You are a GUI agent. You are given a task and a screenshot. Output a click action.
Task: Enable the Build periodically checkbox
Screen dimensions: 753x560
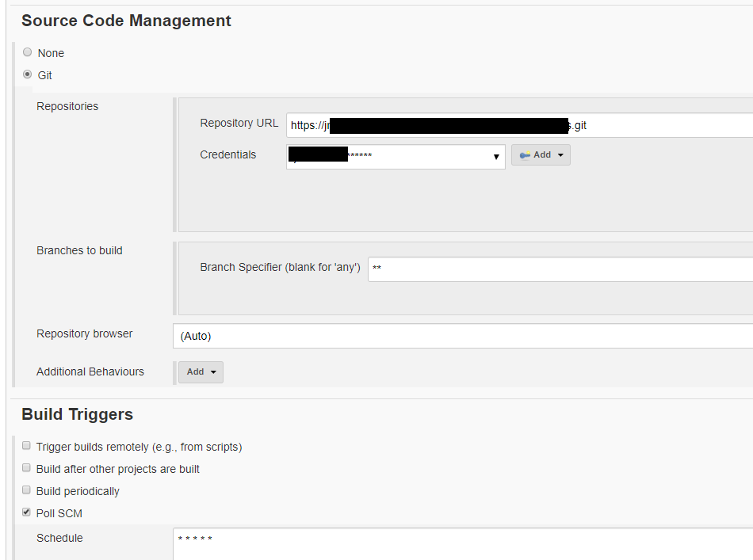click(x=26, y=490)
